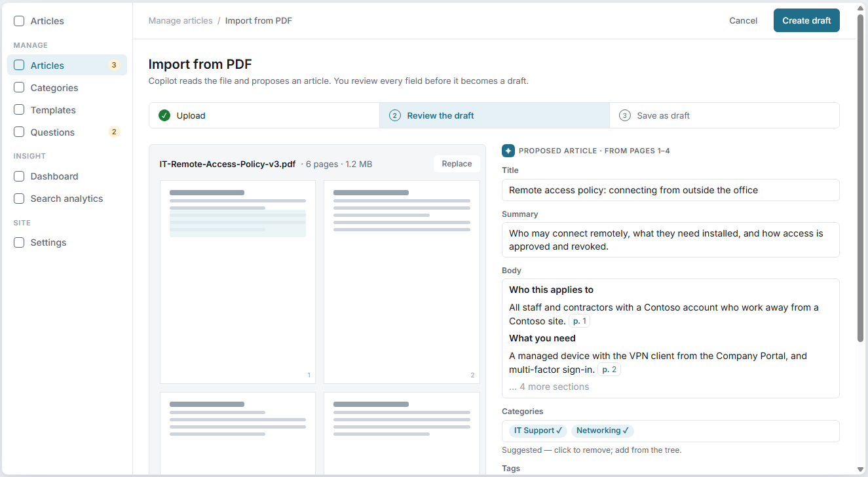Click the Settings sidebar icon

[19, 242]
